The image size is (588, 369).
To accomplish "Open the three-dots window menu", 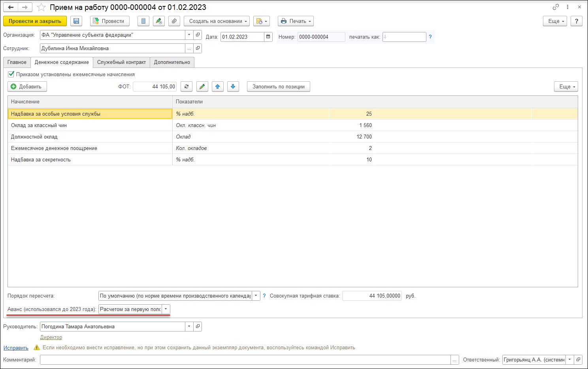I will pyautogui.click(x=567, y=7).
